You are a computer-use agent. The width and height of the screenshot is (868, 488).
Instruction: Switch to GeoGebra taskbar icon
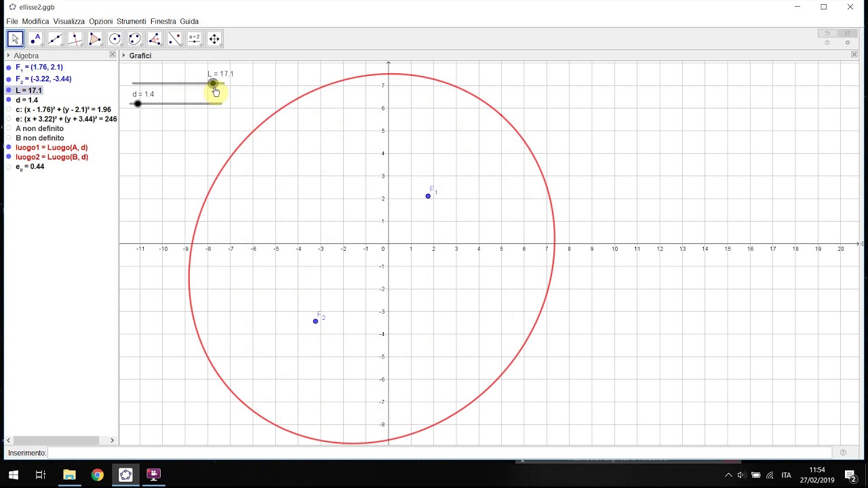point(125,474)
